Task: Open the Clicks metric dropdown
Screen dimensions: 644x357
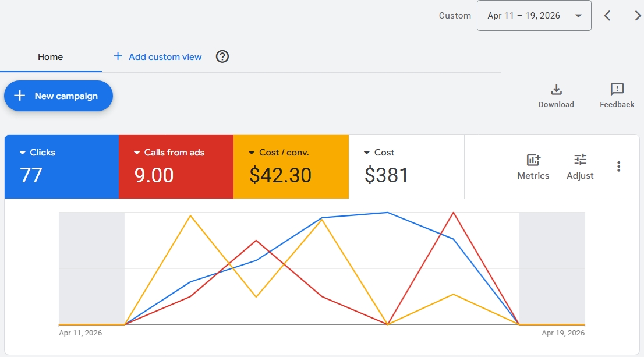Action: pos(23,153)
